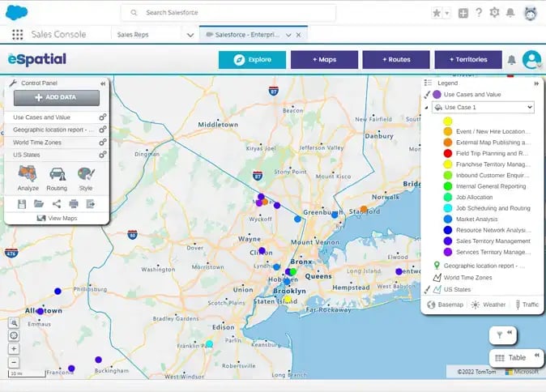546x392 pixels.
Task: Click the style brush beside Use Cases legend
Action: tap(427, 95)
